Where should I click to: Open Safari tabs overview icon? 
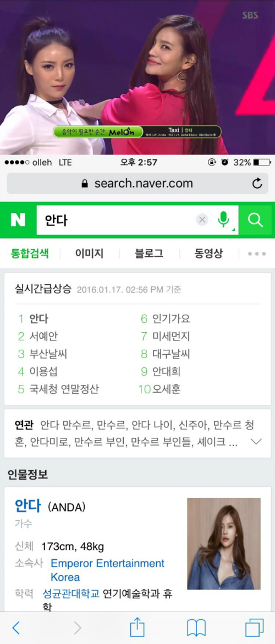coord(255,628)
